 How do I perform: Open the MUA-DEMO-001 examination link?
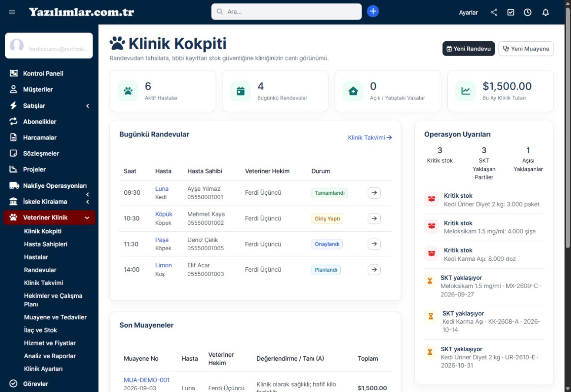click(146, 380)
